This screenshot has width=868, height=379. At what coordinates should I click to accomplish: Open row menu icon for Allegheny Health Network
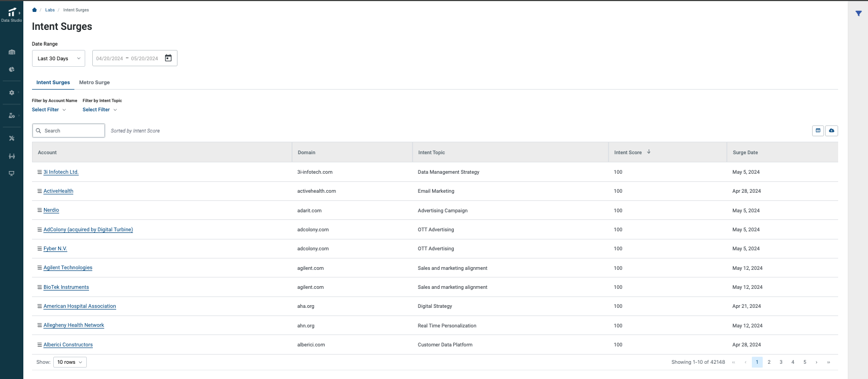click(40, 325)
